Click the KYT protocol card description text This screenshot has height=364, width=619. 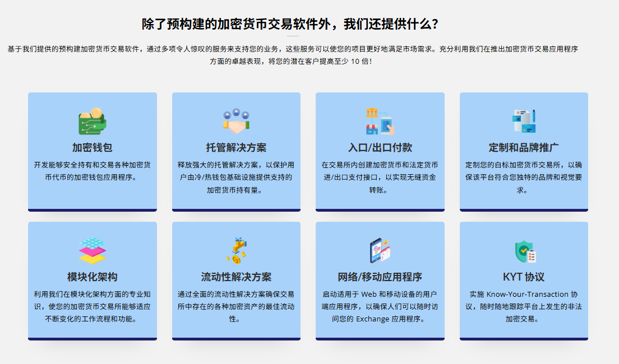[524, 307]
